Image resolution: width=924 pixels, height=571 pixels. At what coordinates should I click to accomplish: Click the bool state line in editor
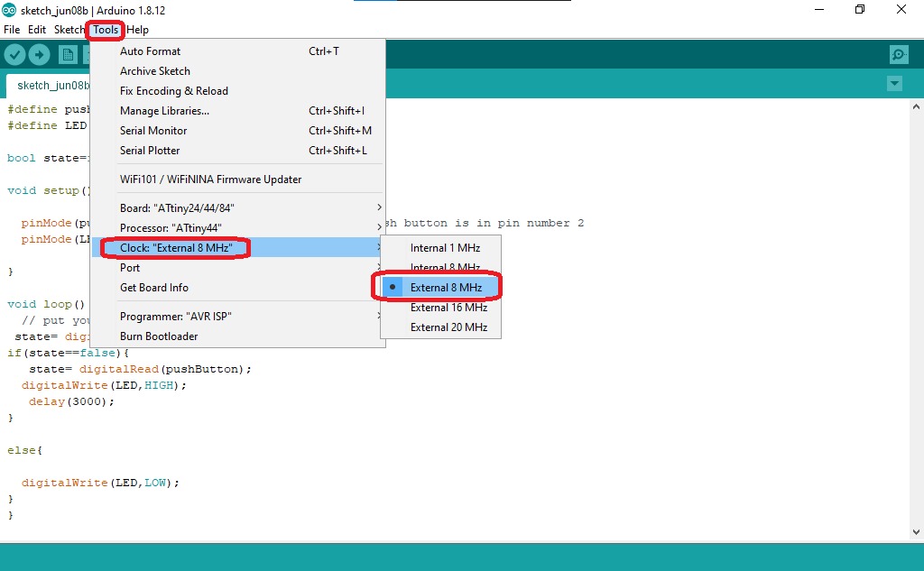click(48, 158)
